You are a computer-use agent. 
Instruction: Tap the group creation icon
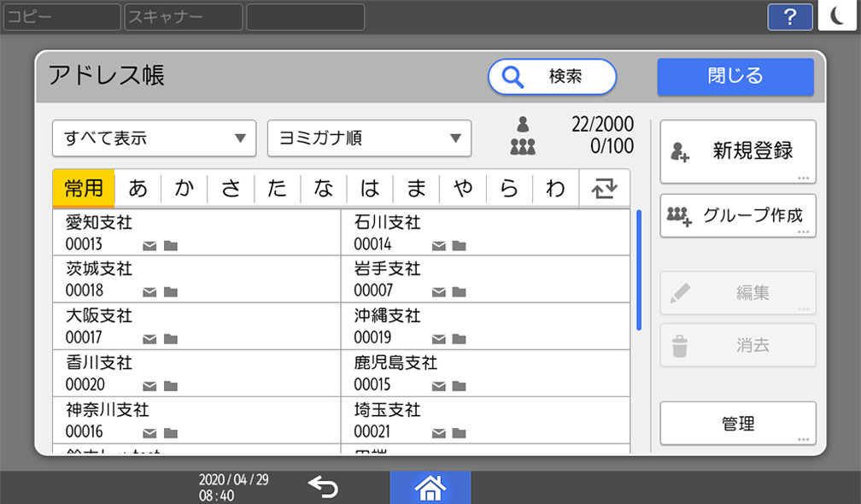681,216
